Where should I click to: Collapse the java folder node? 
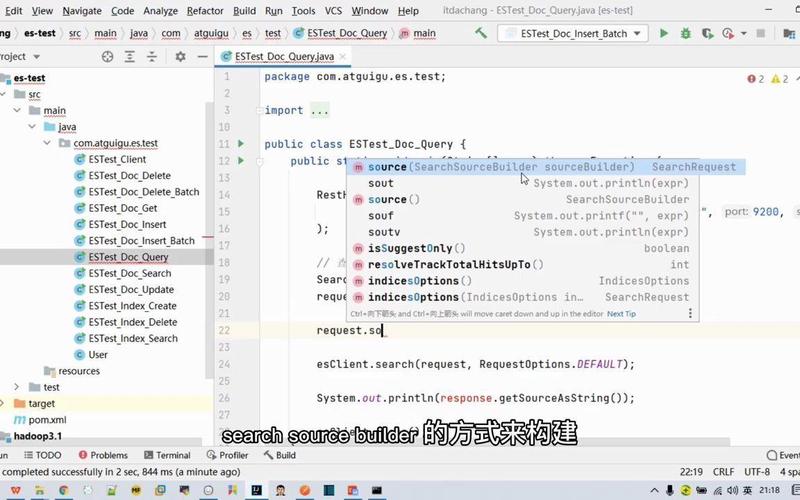(x=32, y=127)
